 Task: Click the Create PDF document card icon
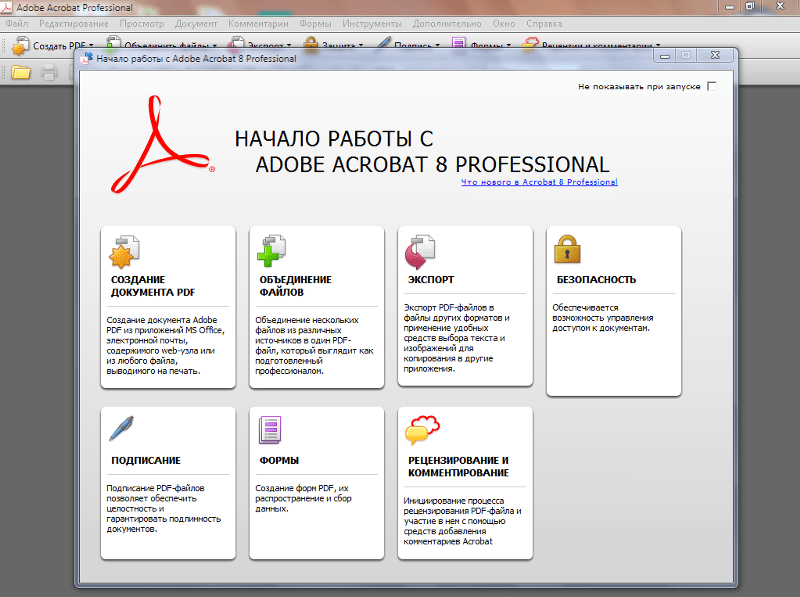[x=125, y=252]
